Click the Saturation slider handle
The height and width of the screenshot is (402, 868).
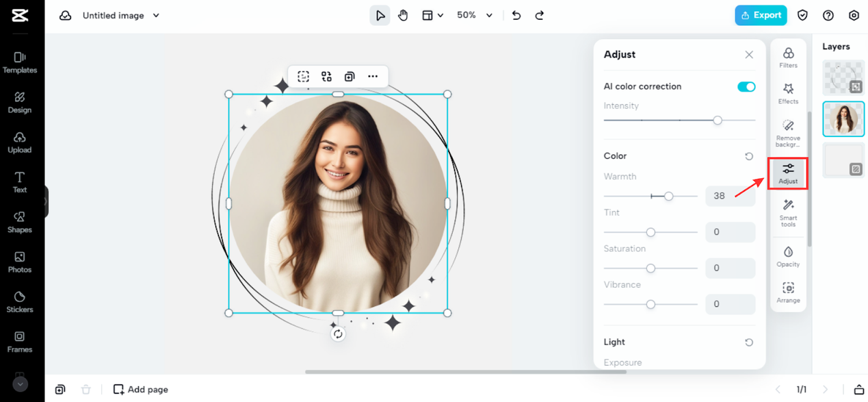tap(651, 268)
